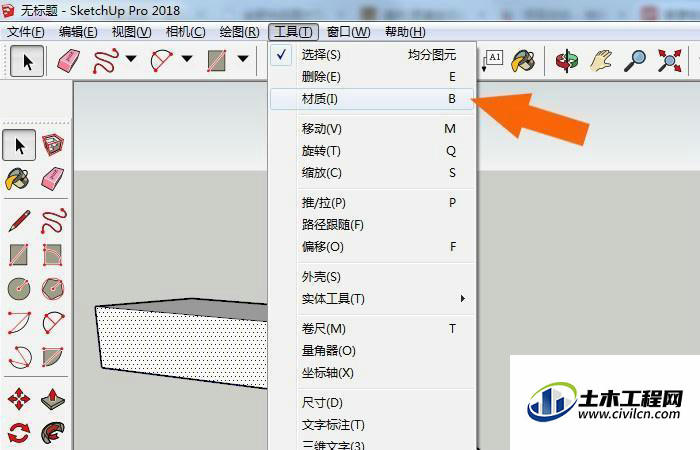Select the Rectangle tool in left toolbar
The width and height of the screenshot is (700, 450).
(19, 255)
